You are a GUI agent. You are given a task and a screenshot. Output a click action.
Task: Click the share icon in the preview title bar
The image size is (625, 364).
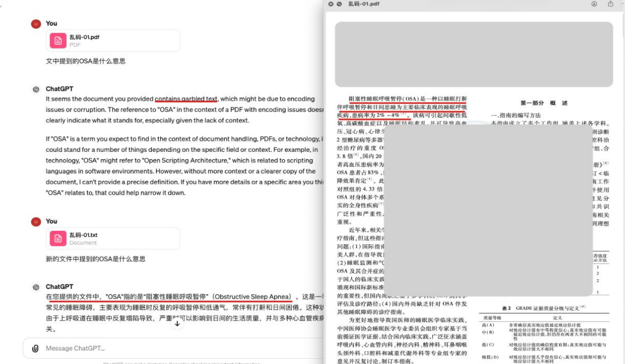tap(611, 4)
